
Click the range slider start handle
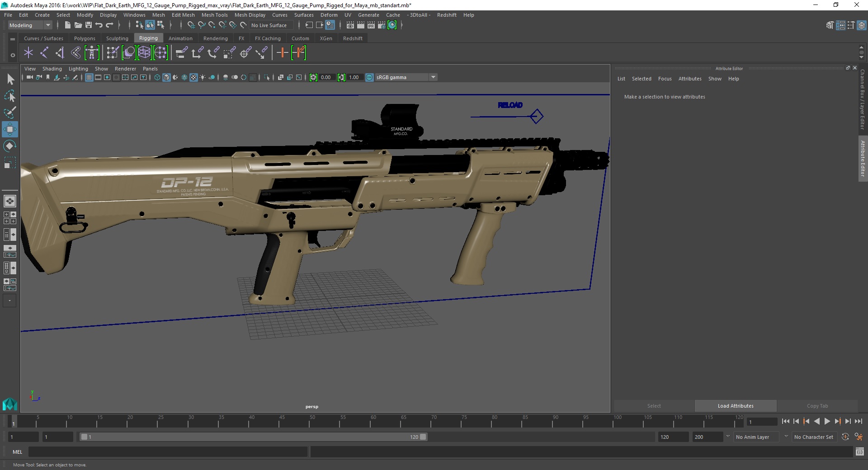84,437
